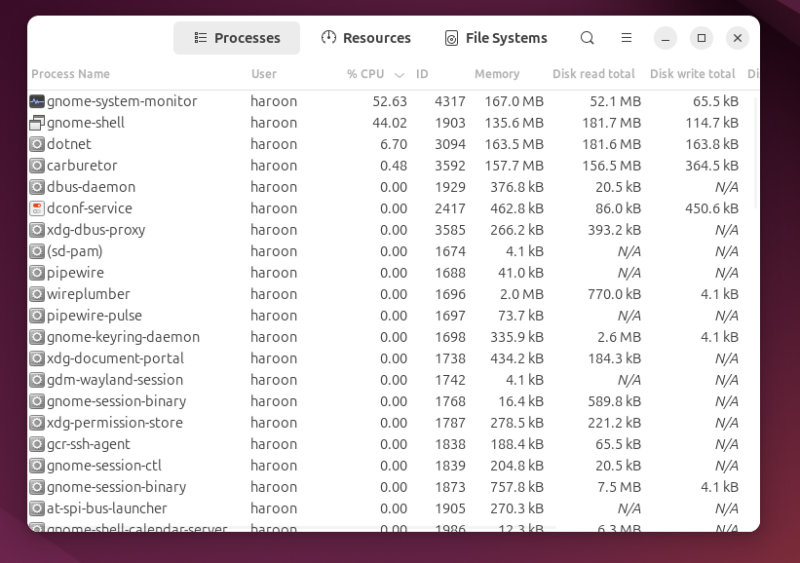The image size is (800, 563).
Task: Click the carburetor process gear icon
Action: [37, 165]
